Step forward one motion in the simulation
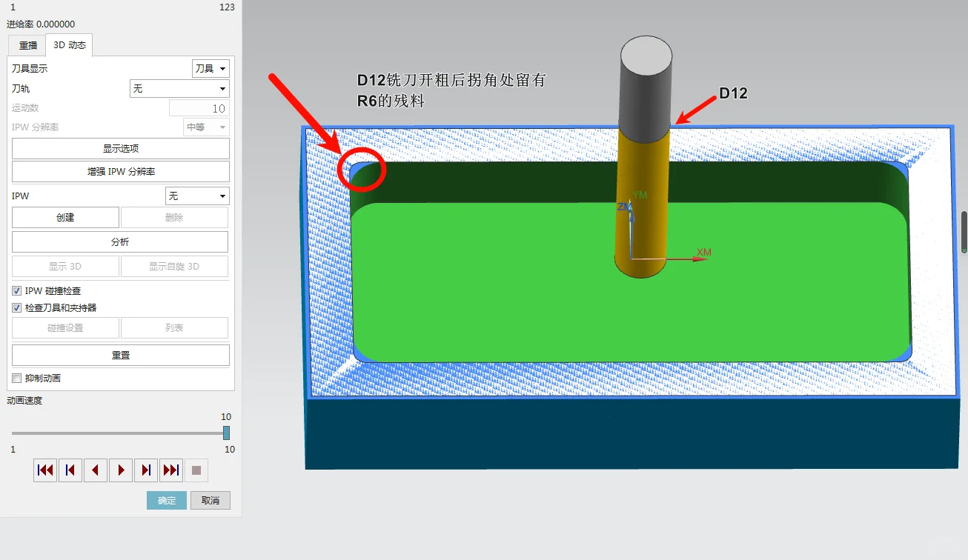The image size is (968, 560). [x=145, y=470]
